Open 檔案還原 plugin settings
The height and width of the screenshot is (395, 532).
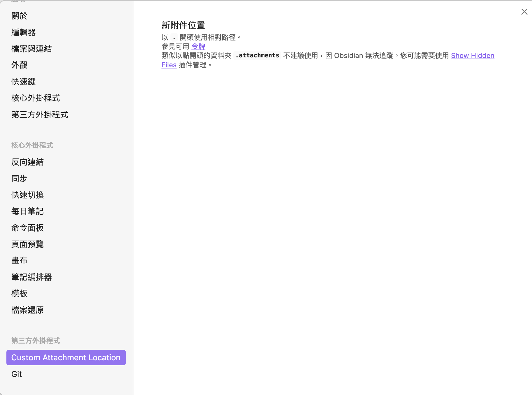pos(27,310)
